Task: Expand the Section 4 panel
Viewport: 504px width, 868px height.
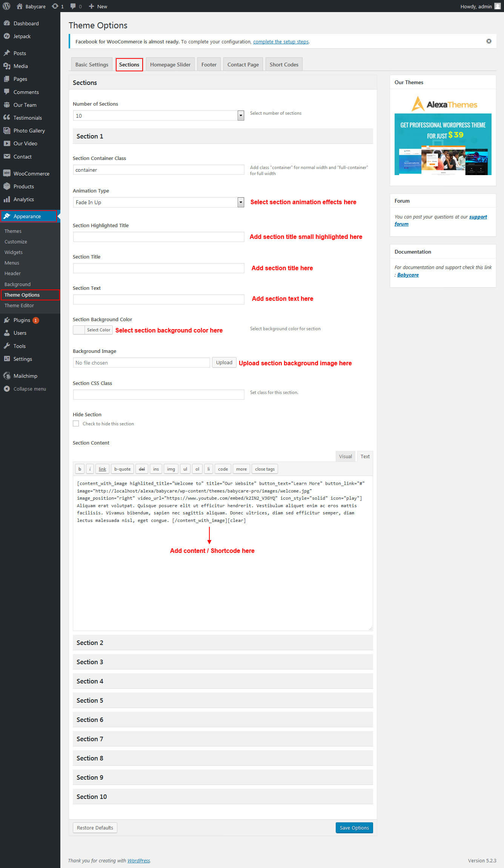Action: tap(223, 681)
